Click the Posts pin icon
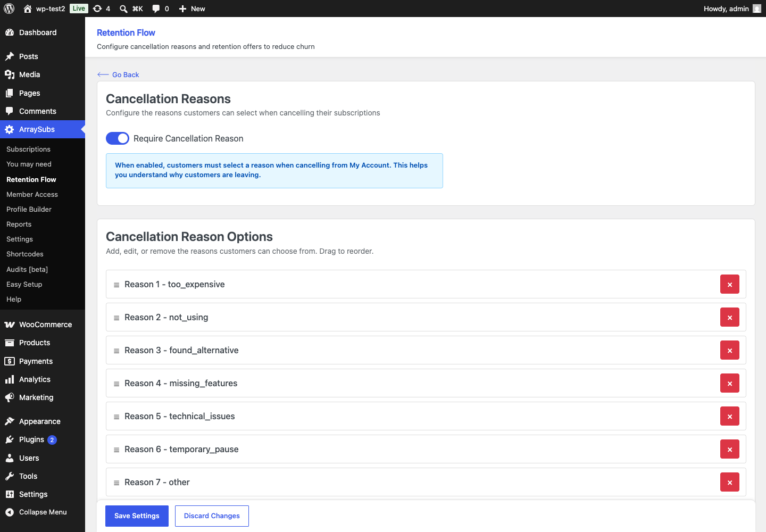 pyautogui.click(x=10, y=56)
